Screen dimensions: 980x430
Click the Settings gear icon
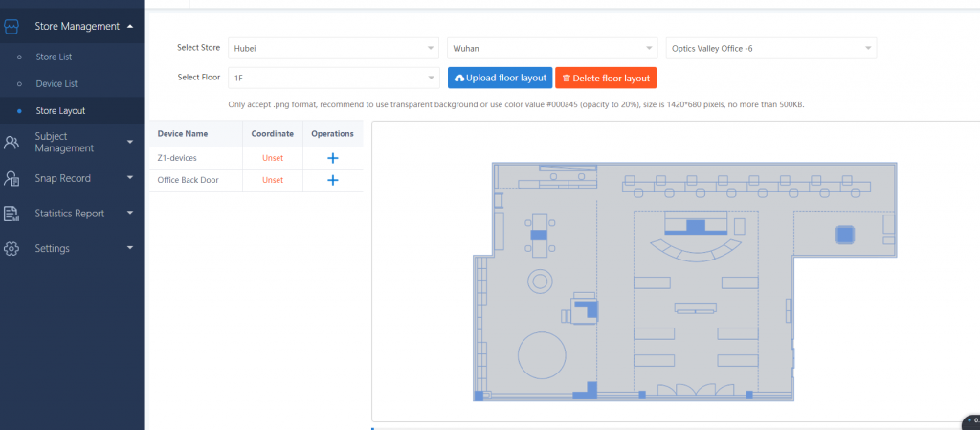click(x=11, y=248)
